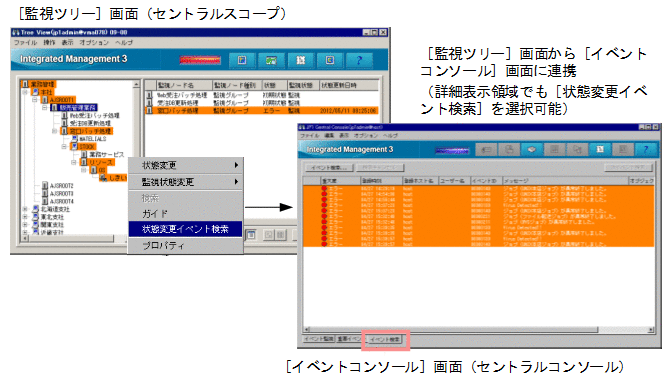Click Tree View toolbar blue C icon
The height and width of the screenshot is (383, 665).
(x=330, y=60)
